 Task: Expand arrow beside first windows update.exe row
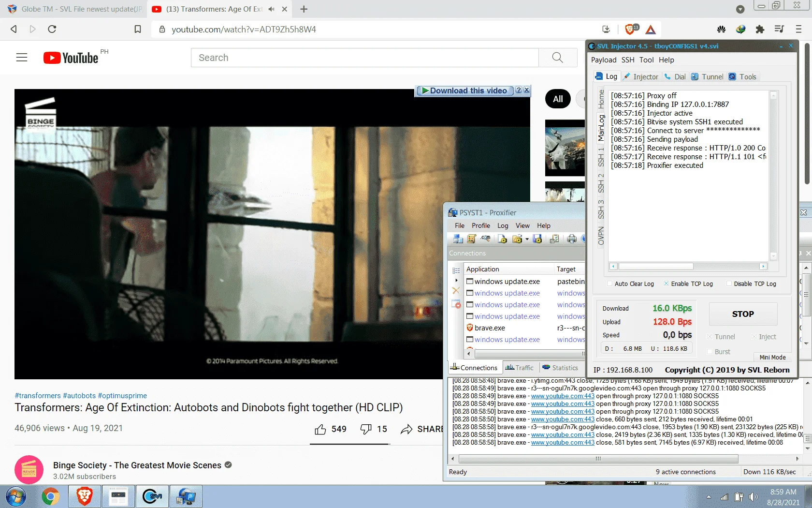point(456,281)
